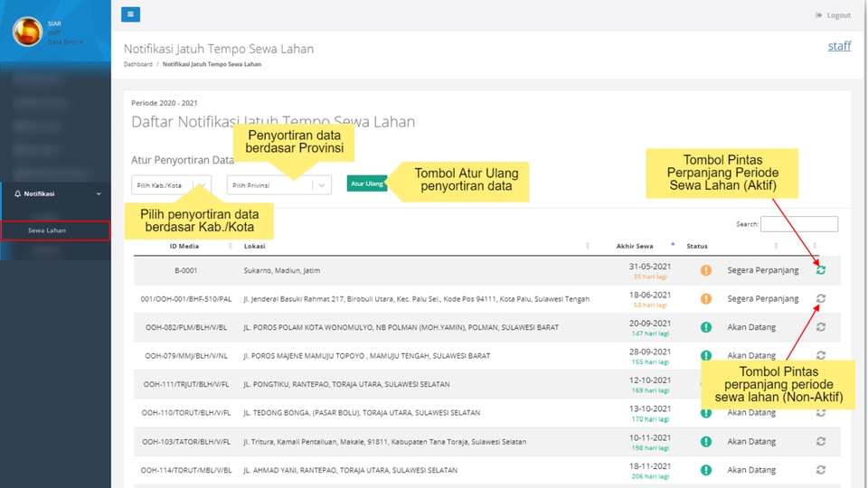Click end date 18-06-2021

click(650, 295)
